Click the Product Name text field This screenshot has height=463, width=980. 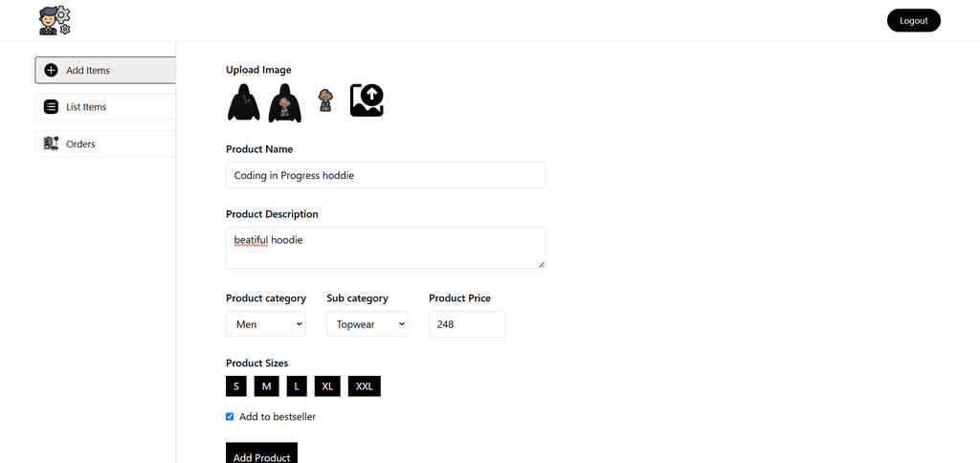coord(386,175)
